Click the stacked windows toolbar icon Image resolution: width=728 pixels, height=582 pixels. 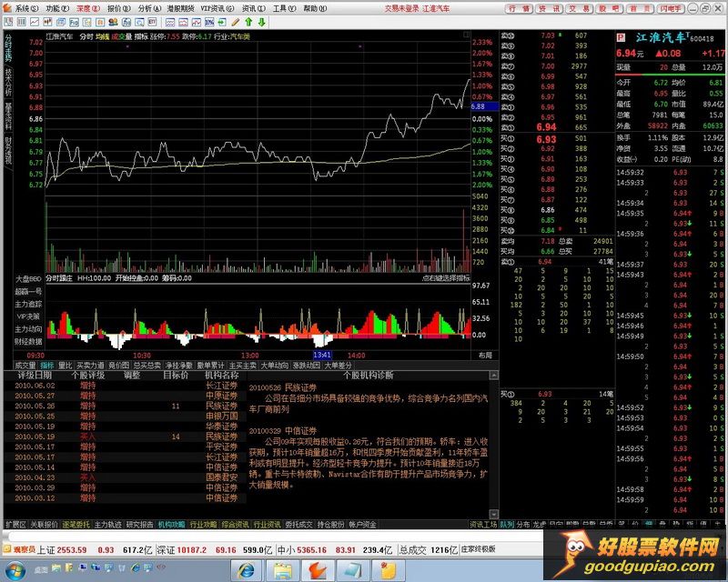point(61,22)
